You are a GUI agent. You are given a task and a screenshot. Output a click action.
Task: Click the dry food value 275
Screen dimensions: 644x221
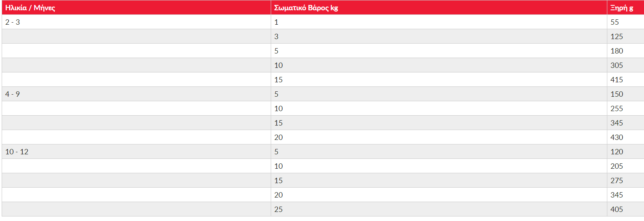[x=625, y=181]
